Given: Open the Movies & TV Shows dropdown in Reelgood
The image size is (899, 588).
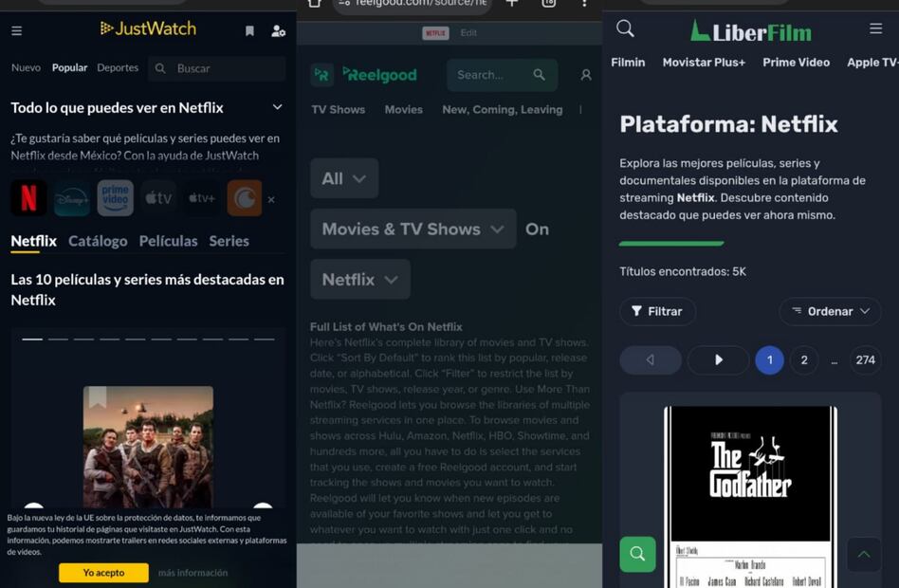Looking at the screenshot, I should [x=413, y=229].
